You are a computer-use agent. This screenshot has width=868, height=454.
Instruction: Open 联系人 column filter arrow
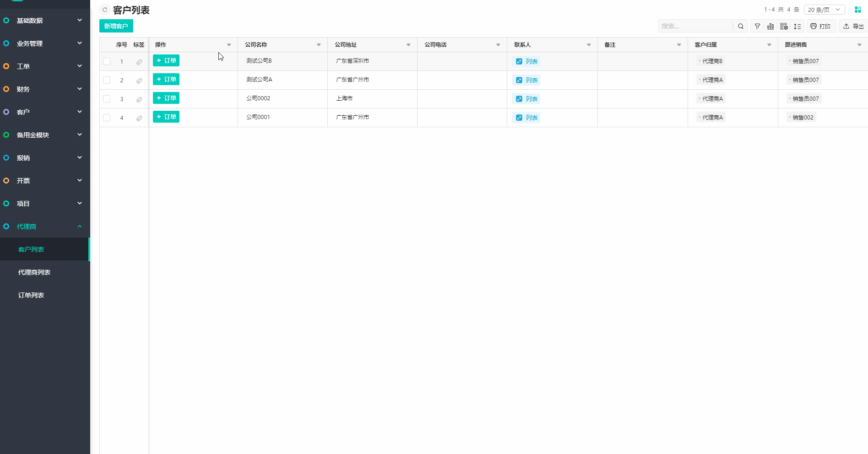(589, 45)
